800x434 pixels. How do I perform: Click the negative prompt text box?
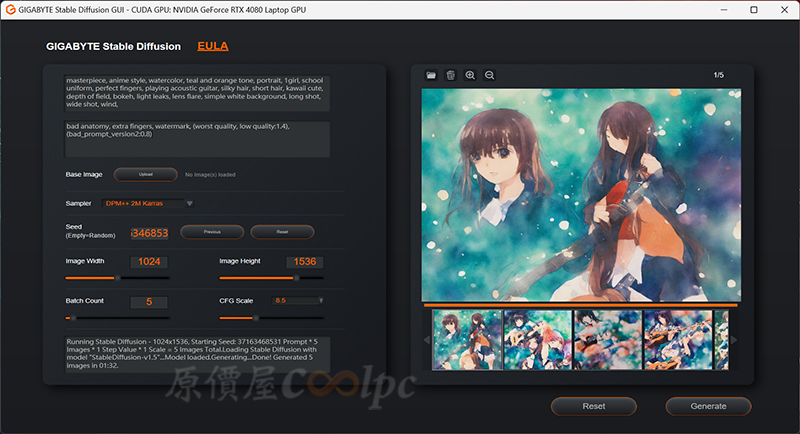[x=197, y=139]
